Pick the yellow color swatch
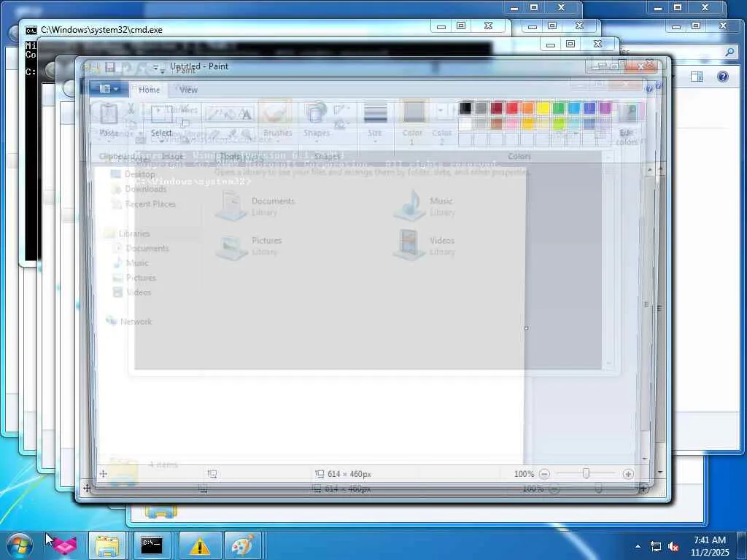747x560 pixels. pyautogui.click(x=543, y=108)
